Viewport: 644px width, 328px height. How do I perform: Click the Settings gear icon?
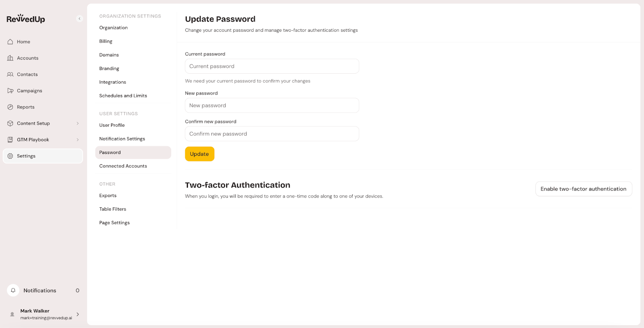(10, 156)
